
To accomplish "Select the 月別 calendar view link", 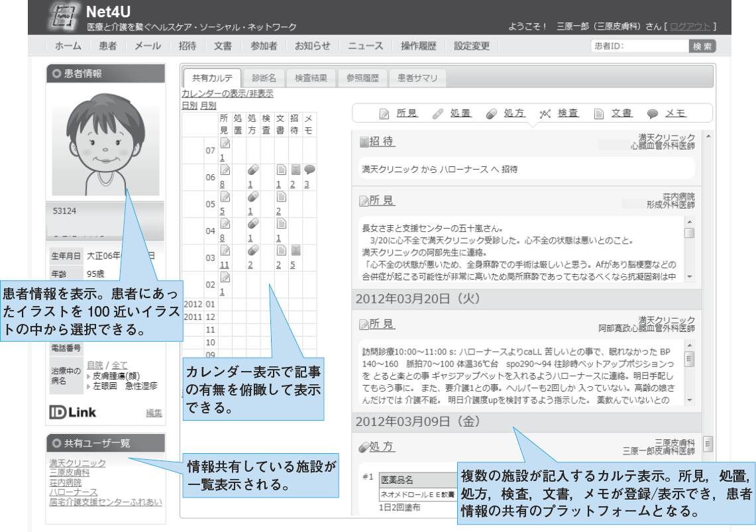I will coord(208,105).
